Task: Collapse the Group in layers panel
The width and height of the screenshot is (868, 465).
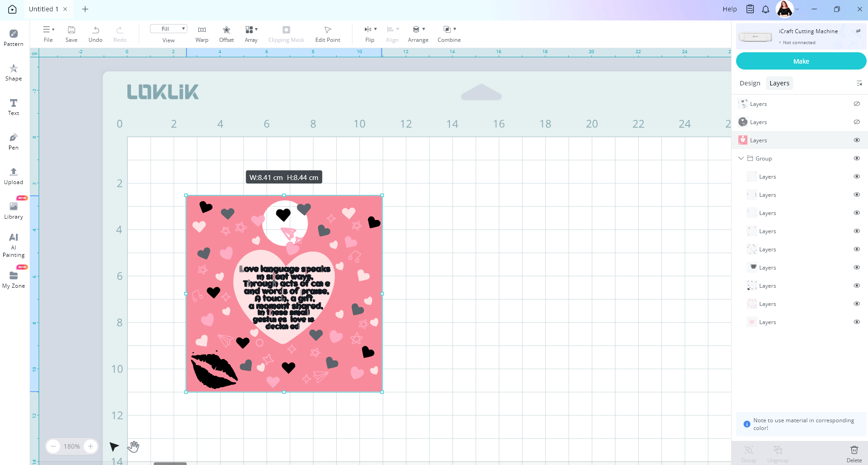Action: click(741, 158)
